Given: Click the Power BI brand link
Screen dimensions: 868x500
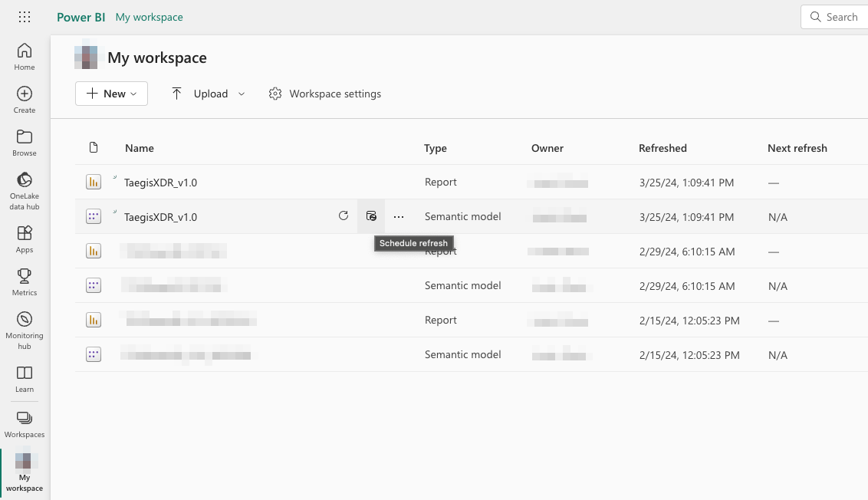Looking at the screenshot, I should (x=81, y=17).
